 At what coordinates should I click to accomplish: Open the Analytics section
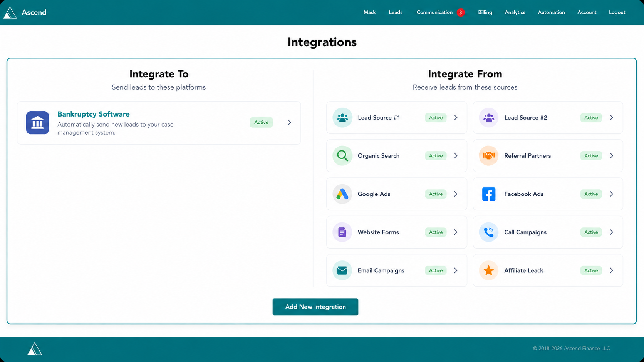[x=515, y=12]
